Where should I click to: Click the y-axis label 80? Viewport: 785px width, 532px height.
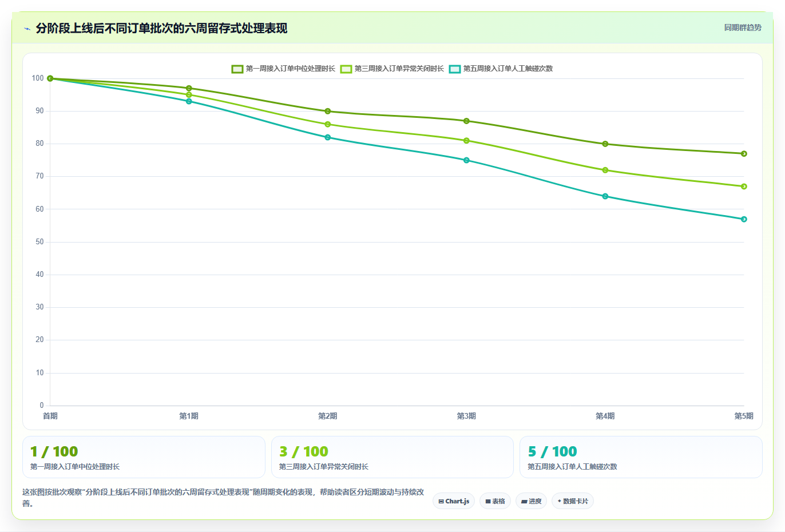point(39,144)
